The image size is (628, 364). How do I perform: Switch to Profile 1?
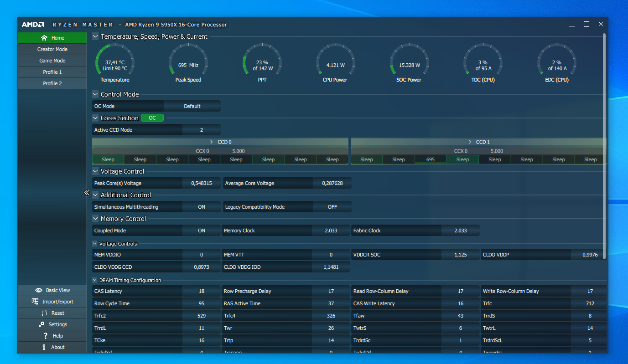52,72
